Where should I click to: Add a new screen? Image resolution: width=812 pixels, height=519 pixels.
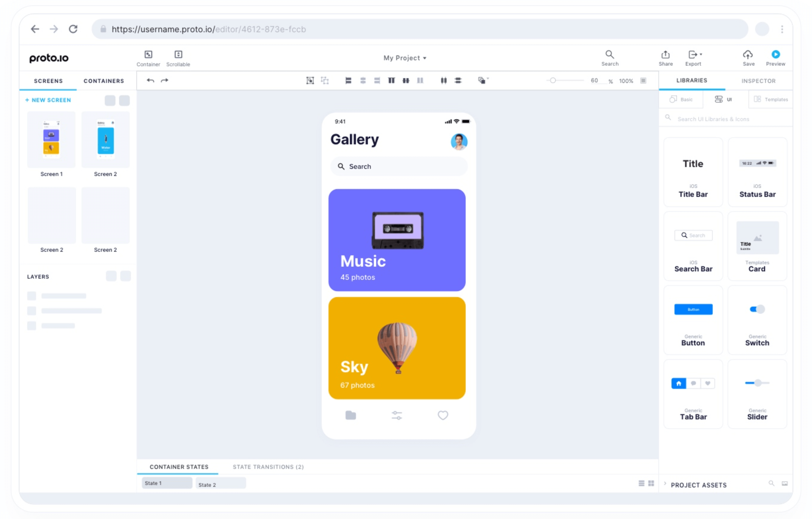tap(48, 100)
